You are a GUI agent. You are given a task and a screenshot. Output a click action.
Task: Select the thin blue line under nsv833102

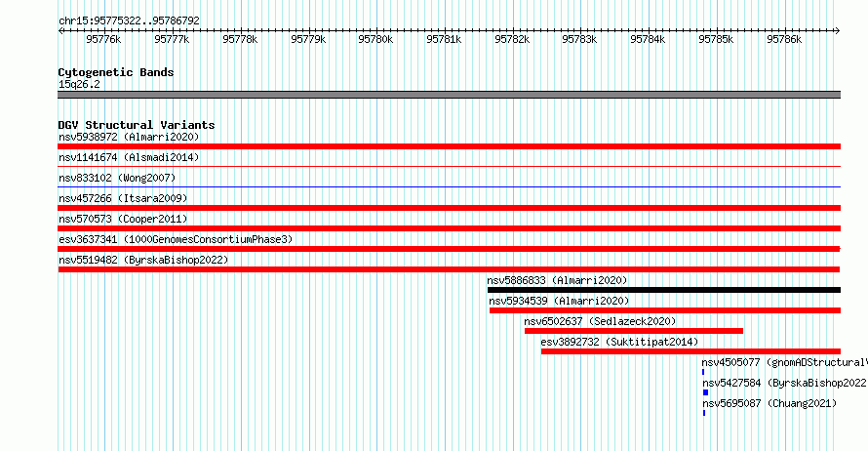449,186
